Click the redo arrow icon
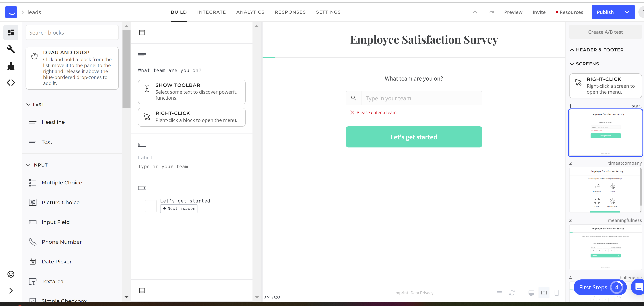Screen dimensions: 644x306 pos(492,12)
